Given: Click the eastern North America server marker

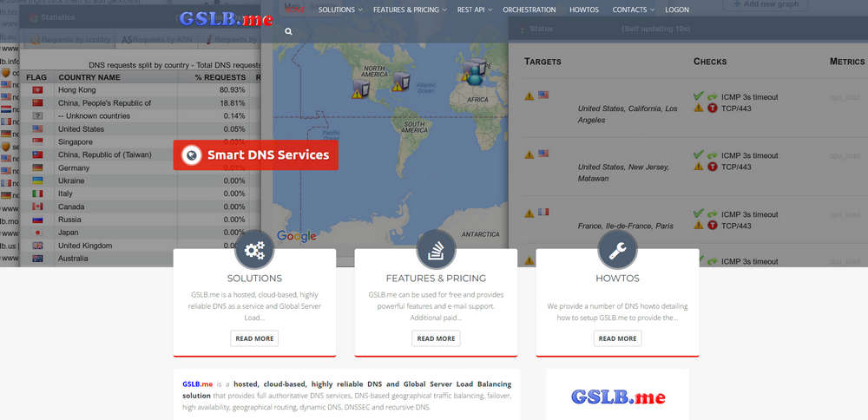Looking at the screenshot, I should click(401, 82).
